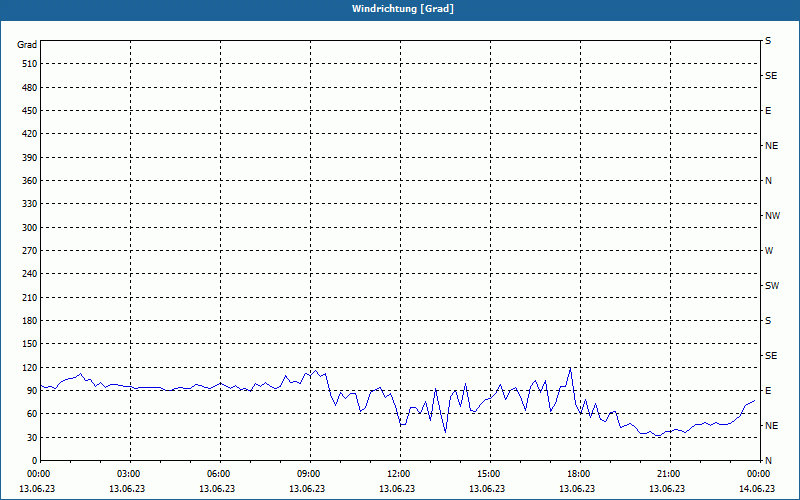Screen dimensions: 800x500
Task: Click the 60 degree label
Action: [32, 414]
